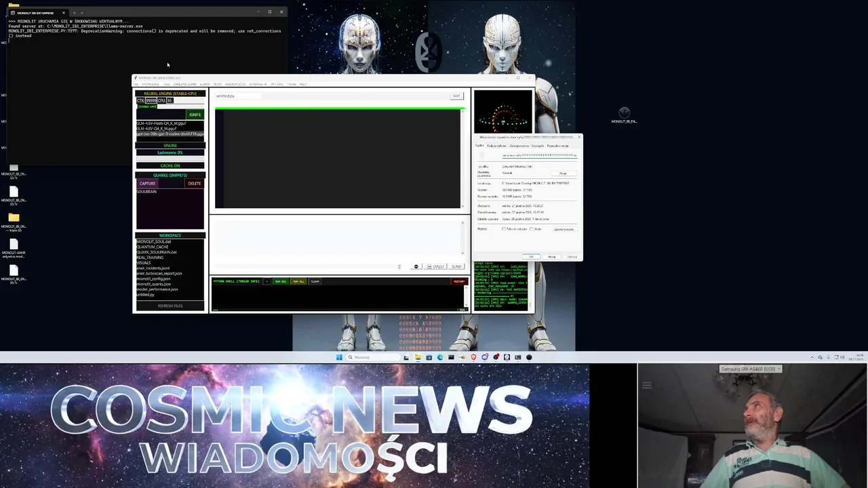The height and width of the screenshot is (488, 868).
Task: Open the Windows Start menu
Action: pos(339,357)
